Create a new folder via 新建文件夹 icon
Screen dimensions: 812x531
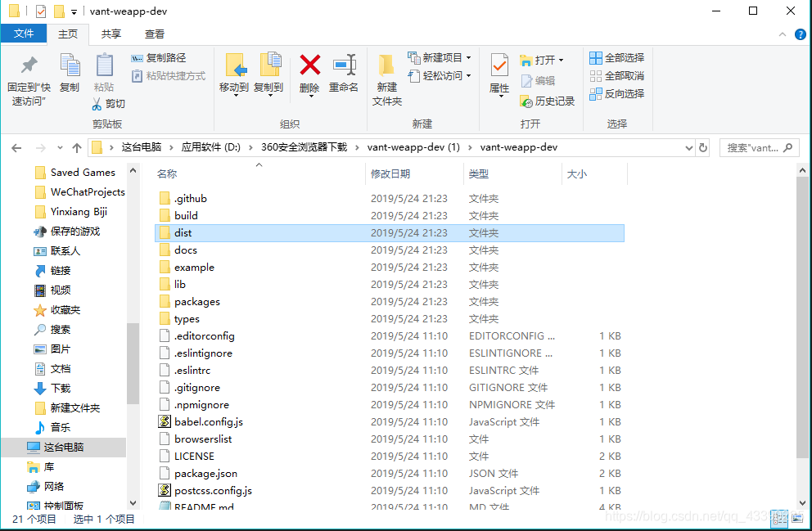386,78
